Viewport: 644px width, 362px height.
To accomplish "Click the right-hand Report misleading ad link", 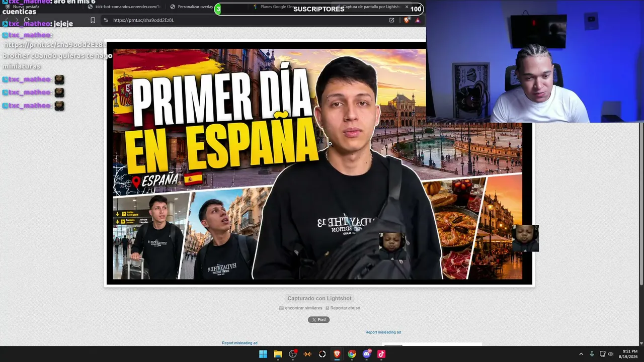I will click(x=383, y=332).
